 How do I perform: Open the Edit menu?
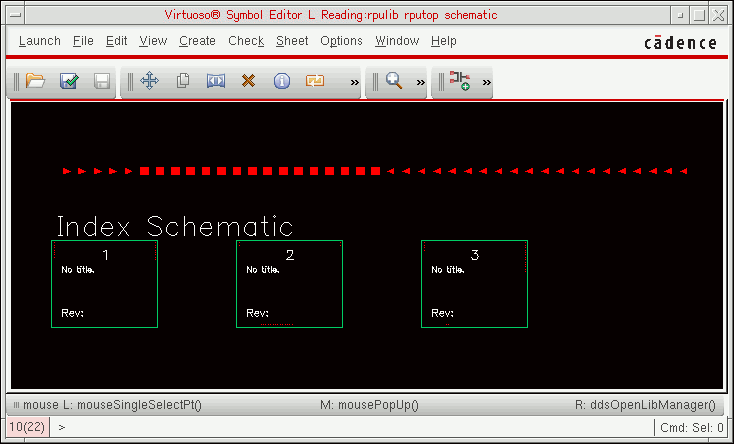(117, 41)
